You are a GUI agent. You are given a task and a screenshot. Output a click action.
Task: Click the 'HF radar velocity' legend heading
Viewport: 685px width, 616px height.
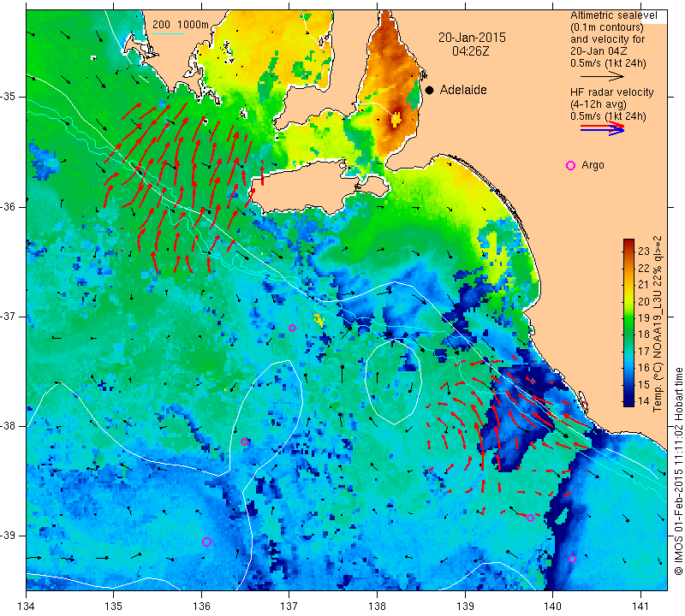pos(611,92)
